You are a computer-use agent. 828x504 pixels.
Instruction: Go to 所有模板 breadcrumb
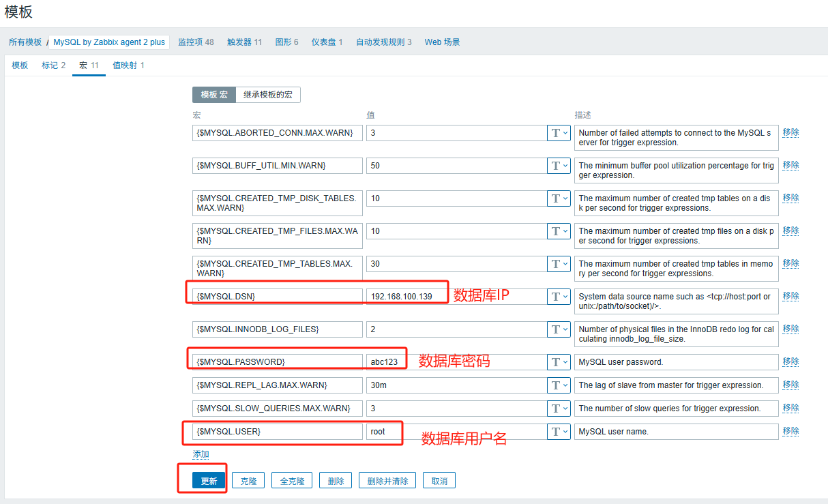pos(25,42)
